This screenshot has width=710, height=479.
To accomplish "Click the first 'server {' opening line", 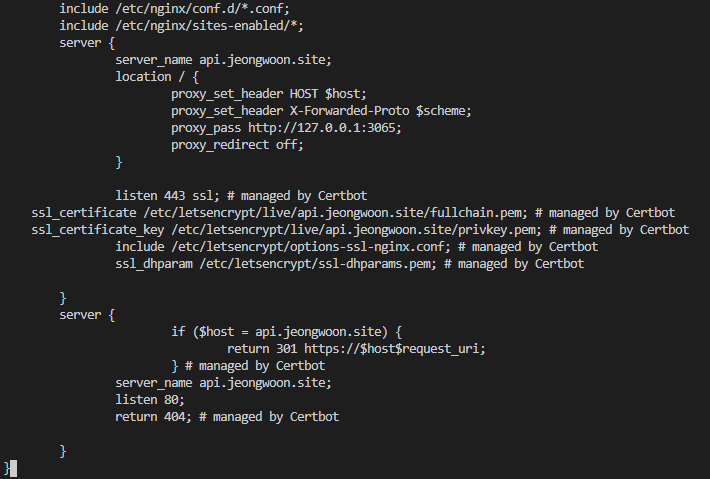I will point(87,43).
